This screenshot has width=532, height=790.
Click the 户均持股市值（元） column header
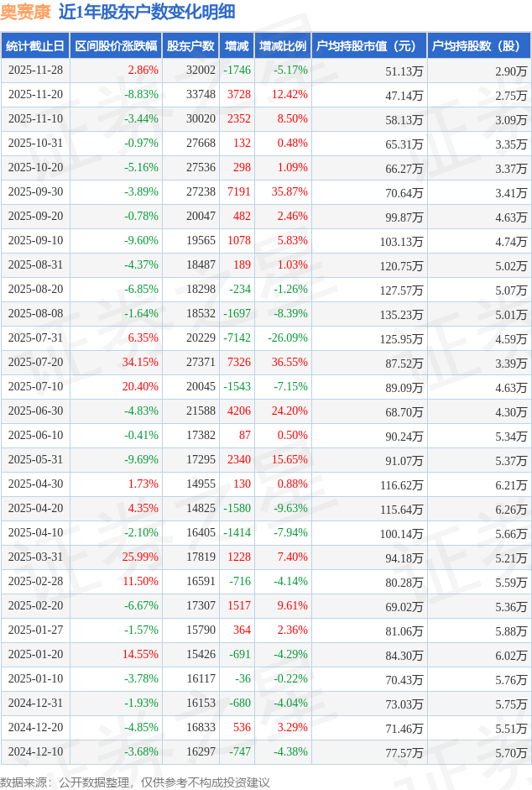coord(369,46)
